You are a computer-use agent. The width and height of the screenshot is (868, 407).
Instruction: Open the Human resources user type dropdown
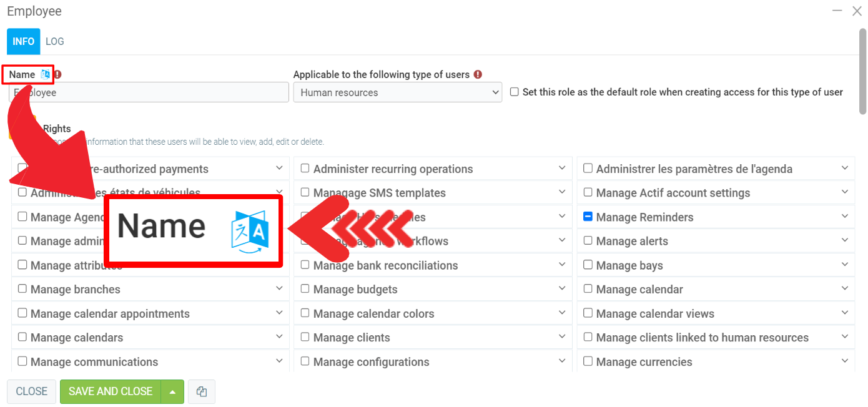[398, 92]
